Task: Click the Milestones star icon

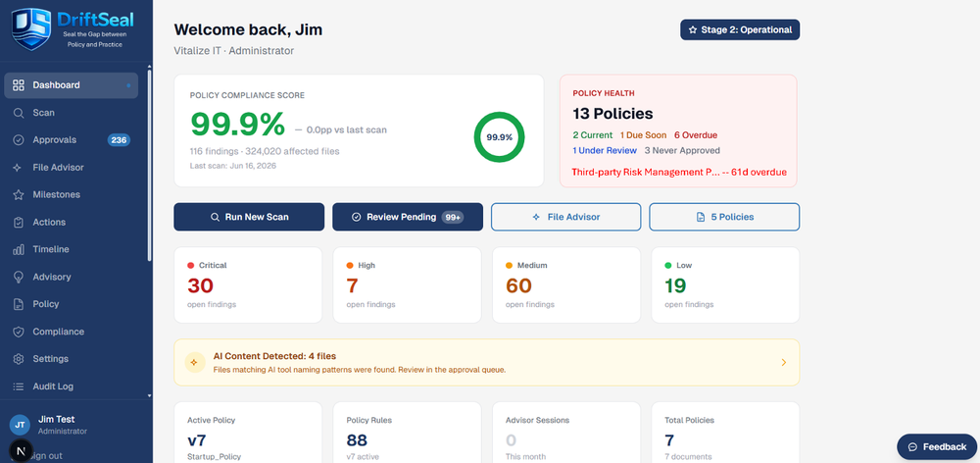Action: point(19,194)
